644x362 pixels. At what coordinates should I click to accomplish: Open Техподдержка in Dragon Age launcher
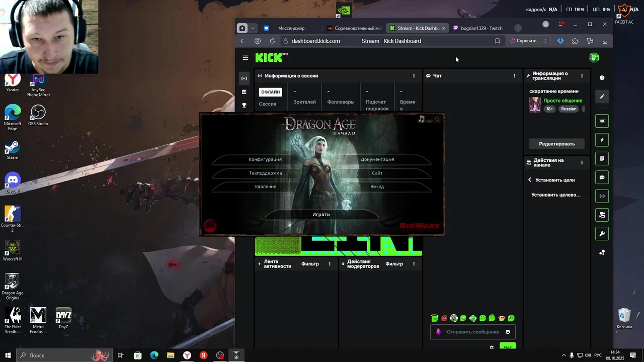[265, 173]
